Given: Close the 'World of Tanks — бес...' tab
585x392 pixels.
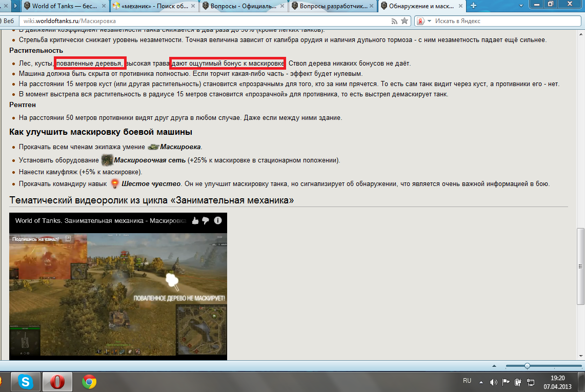Looking at the screenshot, I should coord(104,6).
